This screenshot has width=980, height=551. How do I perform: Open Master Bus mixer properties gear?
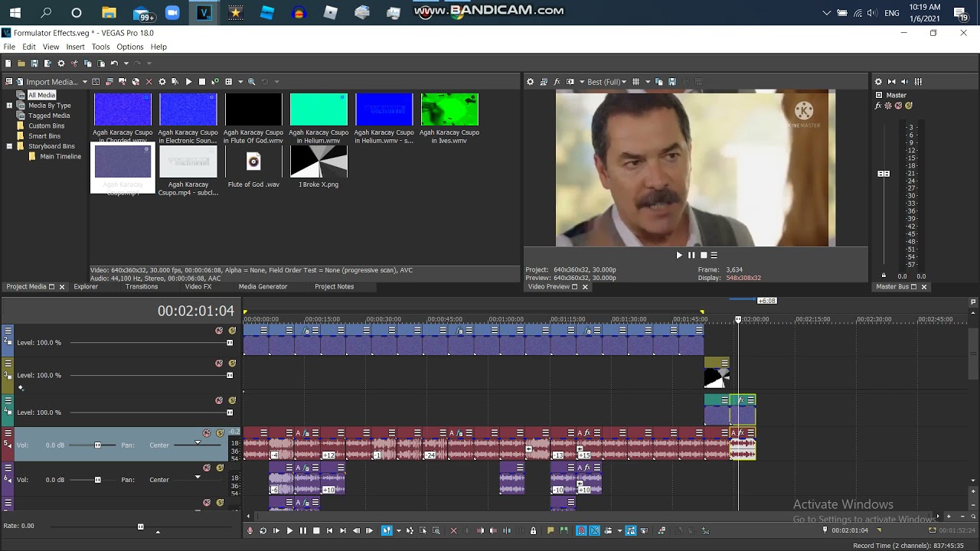click(879, 82)
